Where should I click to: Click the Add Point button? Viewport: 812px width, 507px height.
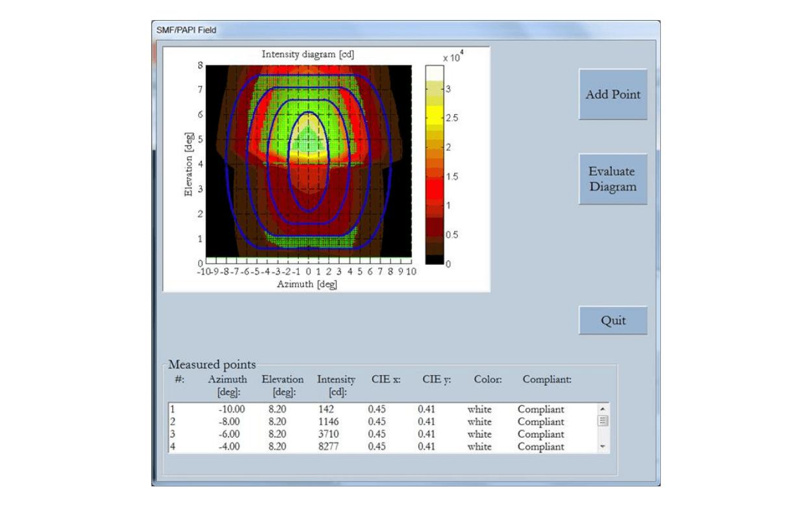click(613, 95)
